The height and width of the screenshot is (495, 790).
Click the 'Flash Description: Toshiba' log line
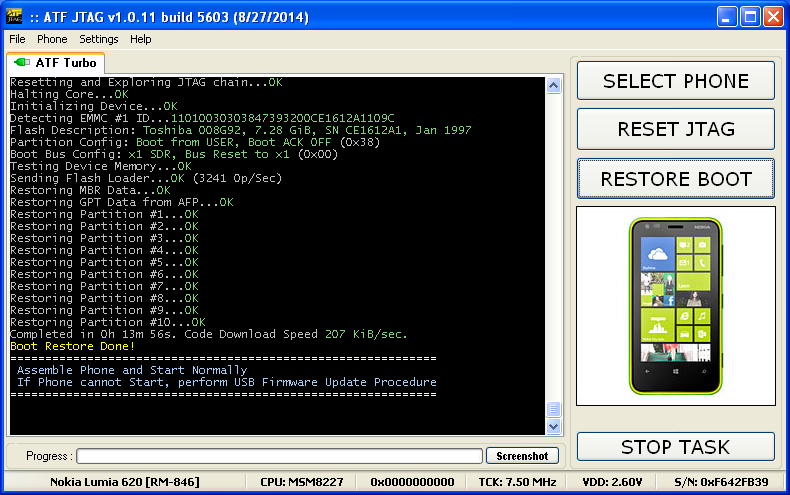pos(241,131)
